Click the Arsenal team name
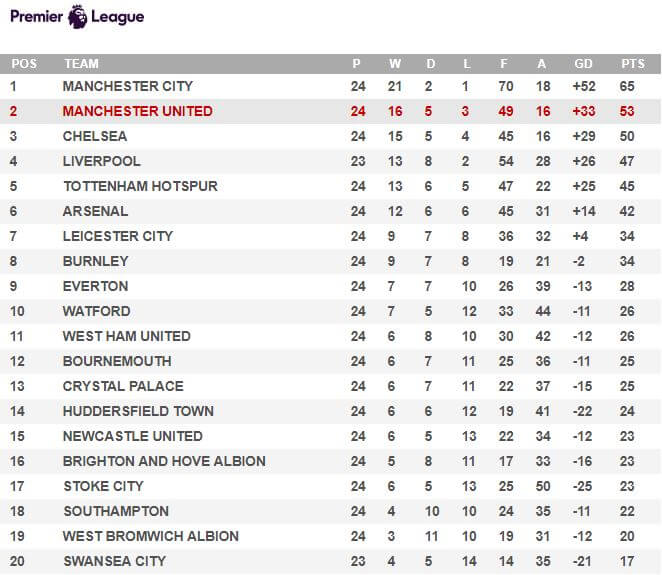 95,211
